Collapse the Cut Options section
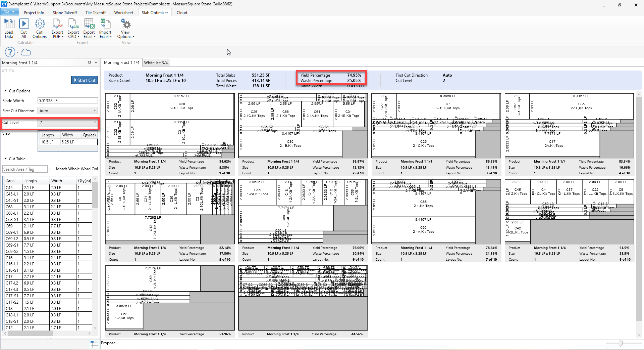 pyautogui.click(x=5, y=91)
